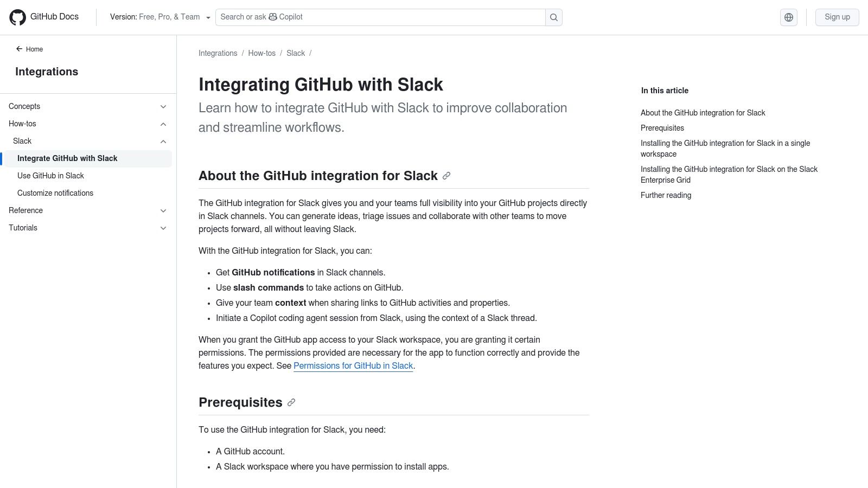Jump to Further reading via the article outline
The image size is (868, 488).
666,195
